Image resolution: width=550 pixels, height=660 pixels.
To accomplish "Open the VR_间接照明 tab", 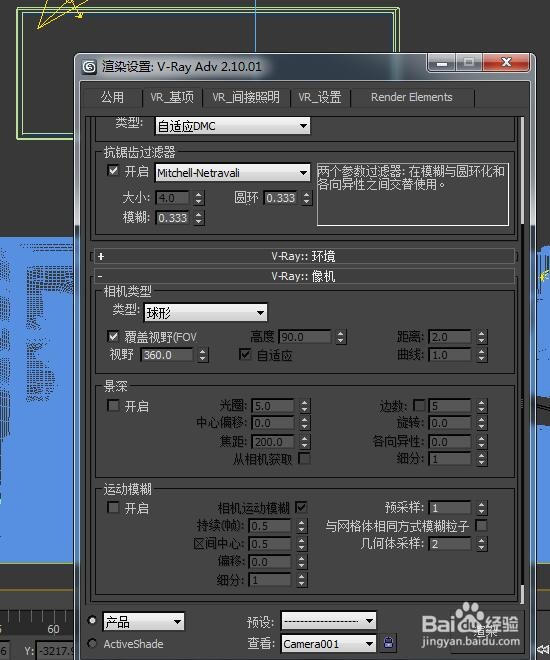I will (x=246, y=97).
